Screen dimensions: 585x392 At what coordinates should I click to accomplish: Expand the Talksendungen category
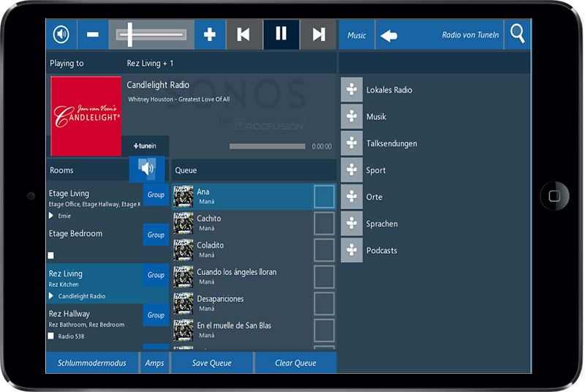352,143
